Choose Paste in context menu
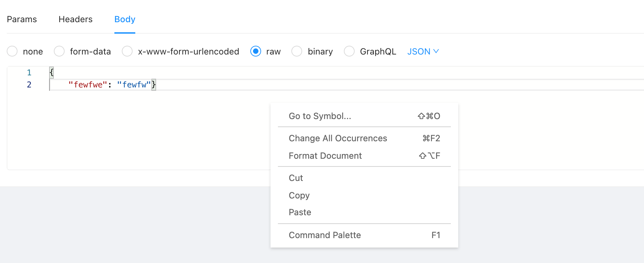 pos(364,212)
